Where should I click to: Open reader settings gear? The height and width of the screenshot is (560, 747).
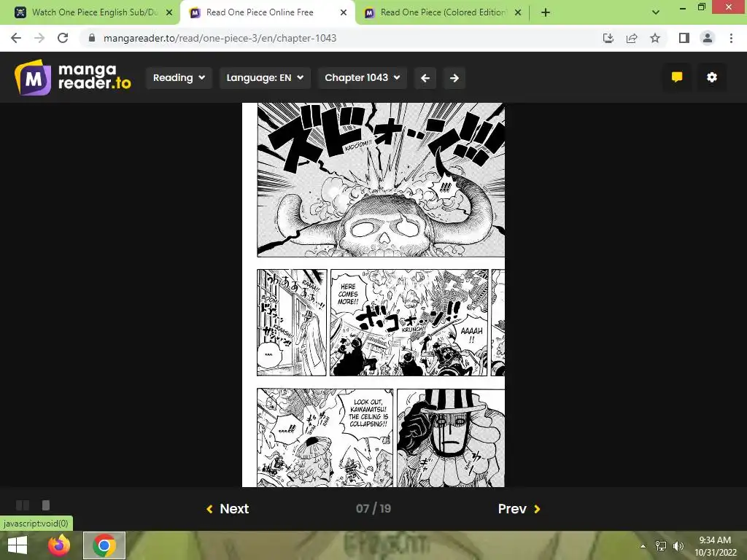pos(712,77)
